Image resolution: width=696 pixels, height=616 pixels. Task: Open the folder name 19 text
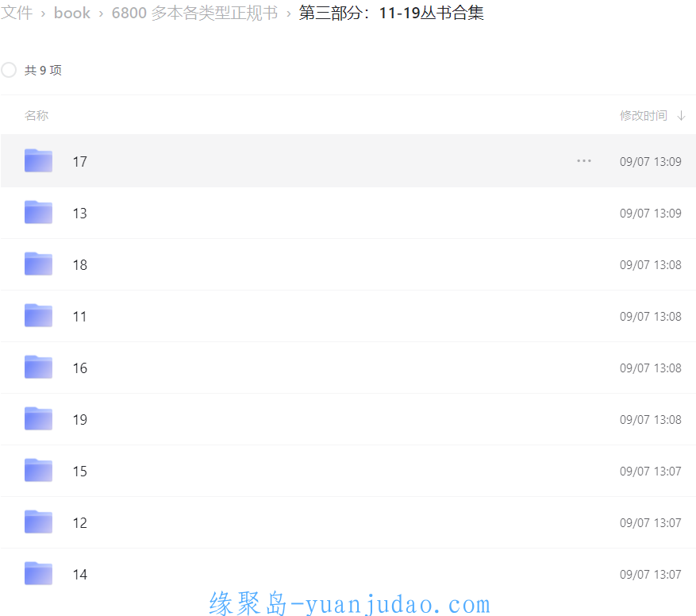[x=80, y=419]
